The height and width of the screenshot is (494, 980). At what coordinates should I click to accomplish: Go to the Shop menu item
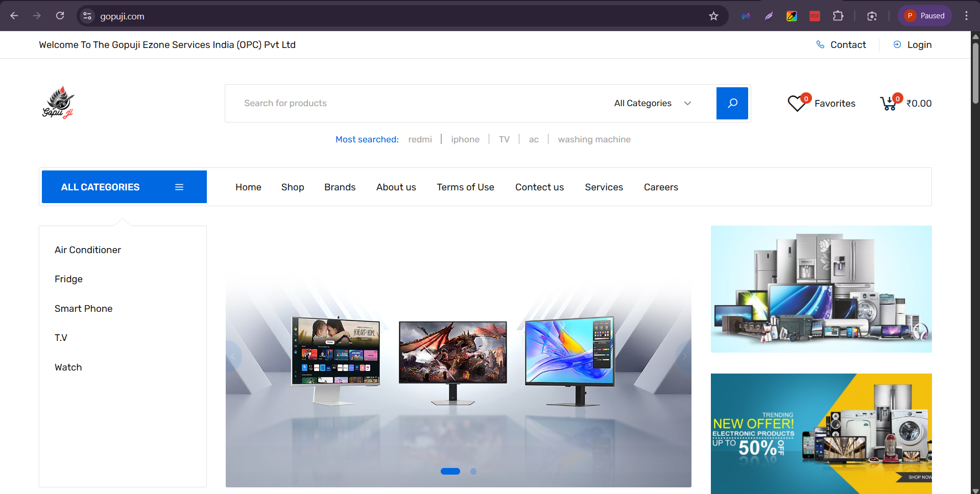click(293, 187)
